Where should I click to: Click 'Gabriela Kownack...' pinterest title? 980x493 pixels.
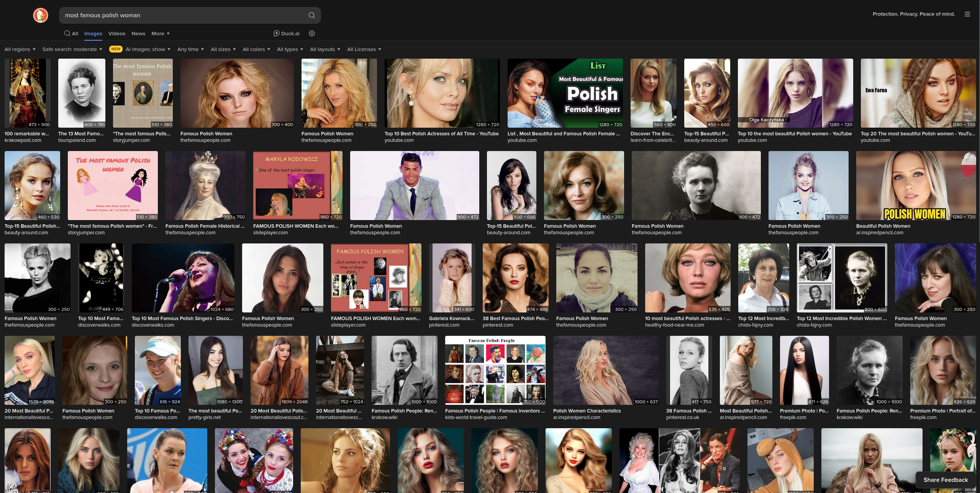(452, 319)
